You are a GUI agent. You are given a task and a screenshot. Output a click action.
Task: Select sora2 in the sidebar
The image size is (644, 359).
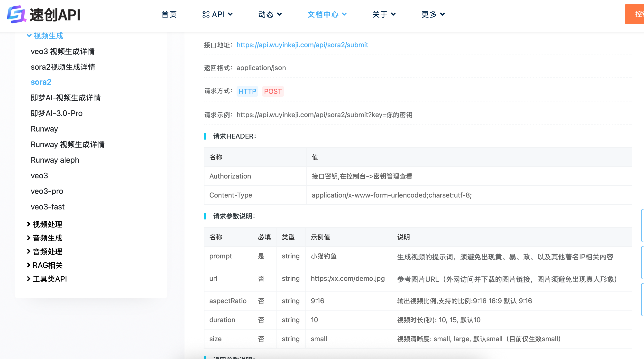click(41, 82)
